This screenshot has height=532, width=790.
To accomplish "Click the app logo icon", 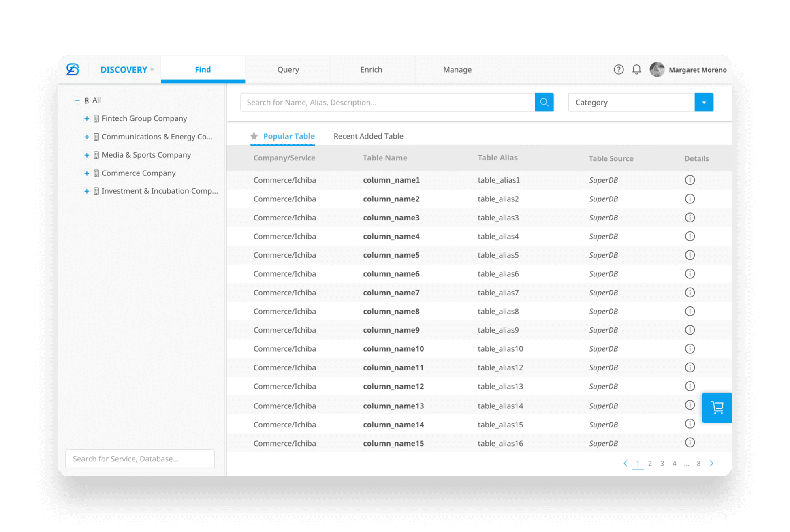I will click(x=73, y=70).
